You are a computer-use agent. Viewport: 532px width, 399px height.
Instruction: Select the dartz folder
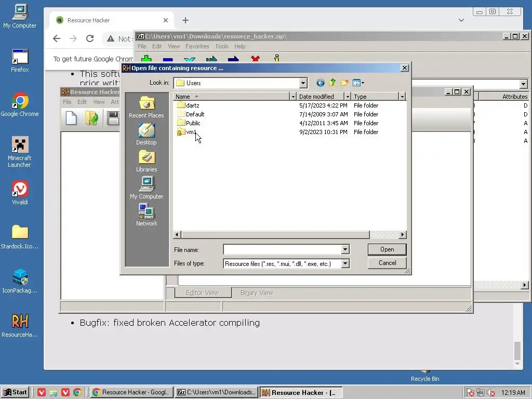click(188, 105)
